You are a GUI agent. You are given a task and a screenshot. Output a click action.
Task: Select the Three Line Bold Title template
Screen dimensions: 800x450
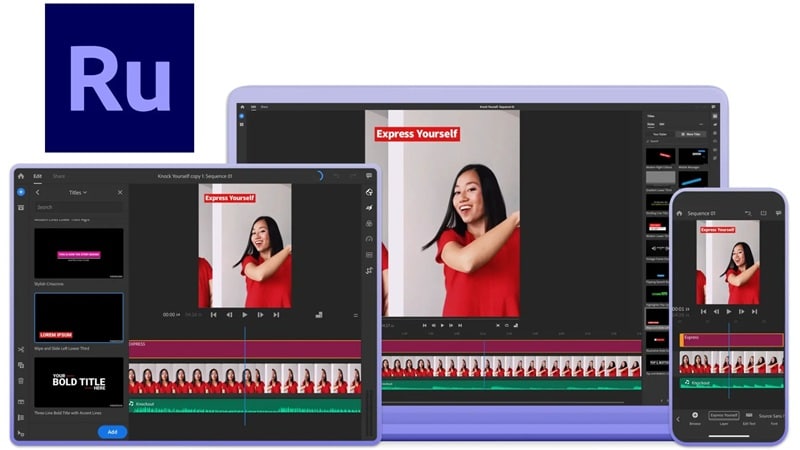click(x=79, y=382)
